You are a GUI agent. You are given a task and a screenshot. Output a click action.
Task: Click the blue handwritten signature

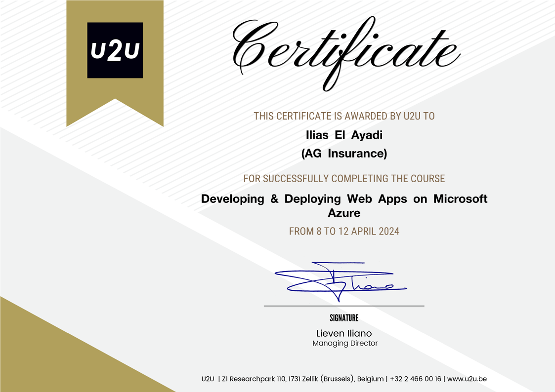pos(341,281)
